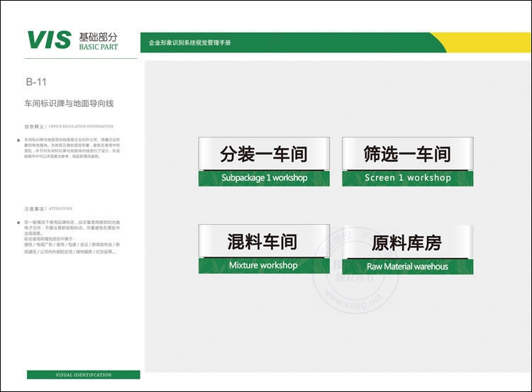Click the 混料车间 sign plate
Viewport: 532px width, 392px height.
pyautogui.click(x=262, y=242)
